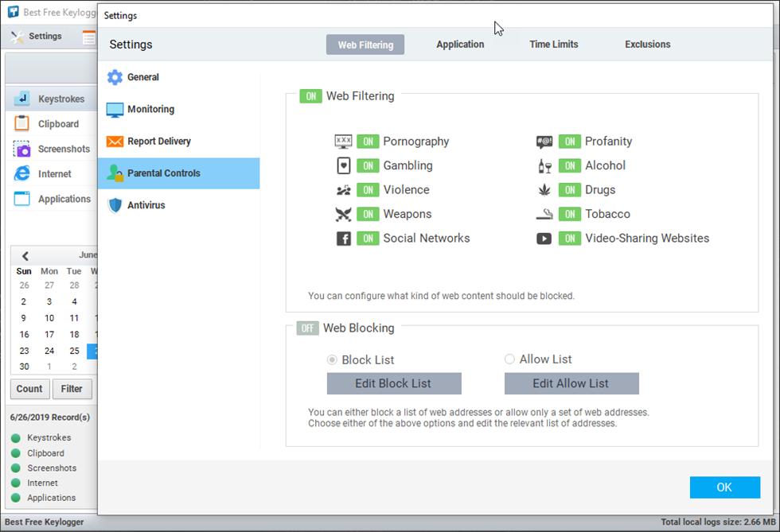
Task: Click Clipboard icon in main window
Action: tap(21, 123)
